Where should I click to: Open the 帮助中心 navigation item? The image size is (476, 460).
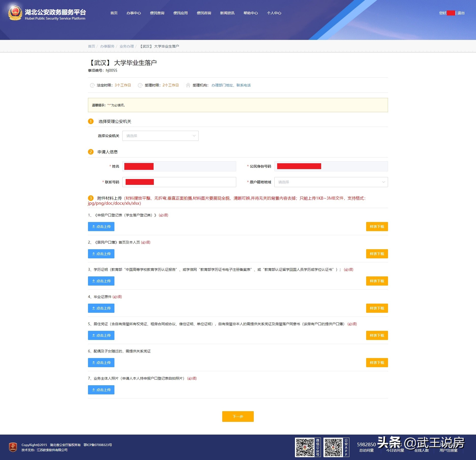click(251, 13)
